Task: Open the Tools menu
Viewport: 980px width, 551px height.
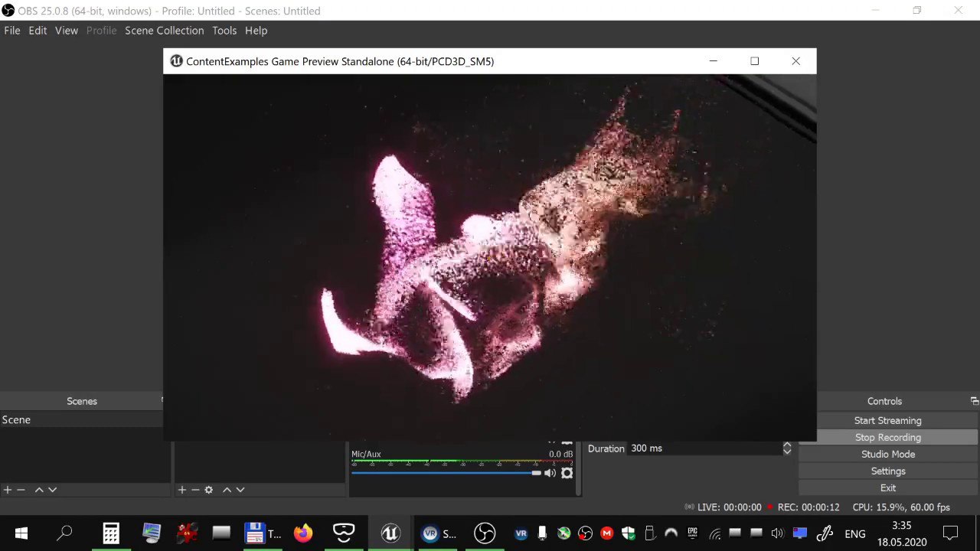Action: 224,31
